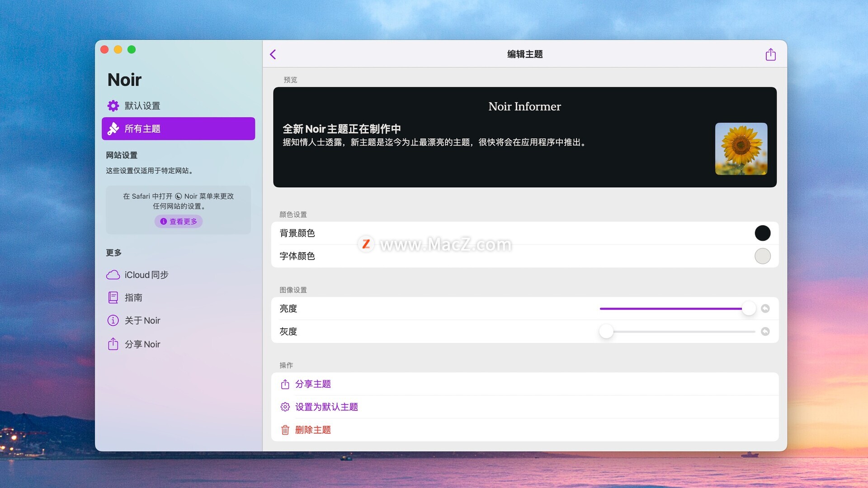Choose 分享 Noir in the sidebar
Viewport: 868px width, 488px height.
pyautogui.click(x=178, y=344)
